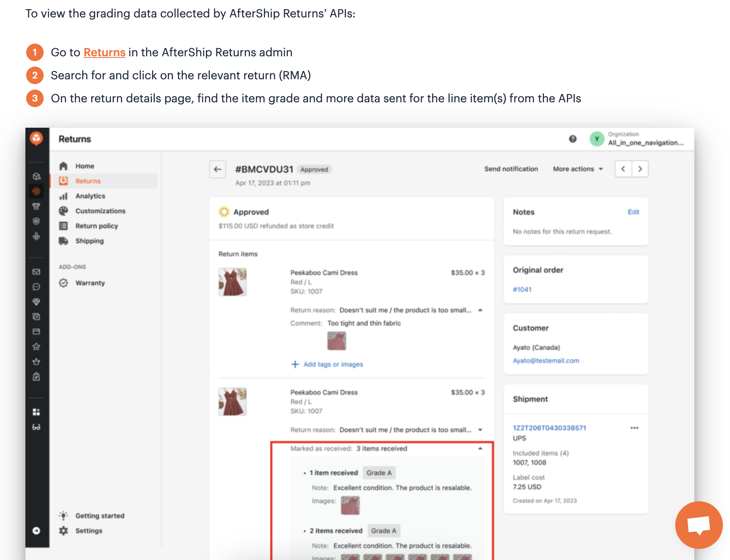Click the help question mark icon
The width and height of the screenshot is (730, 560).
point(572,139)
